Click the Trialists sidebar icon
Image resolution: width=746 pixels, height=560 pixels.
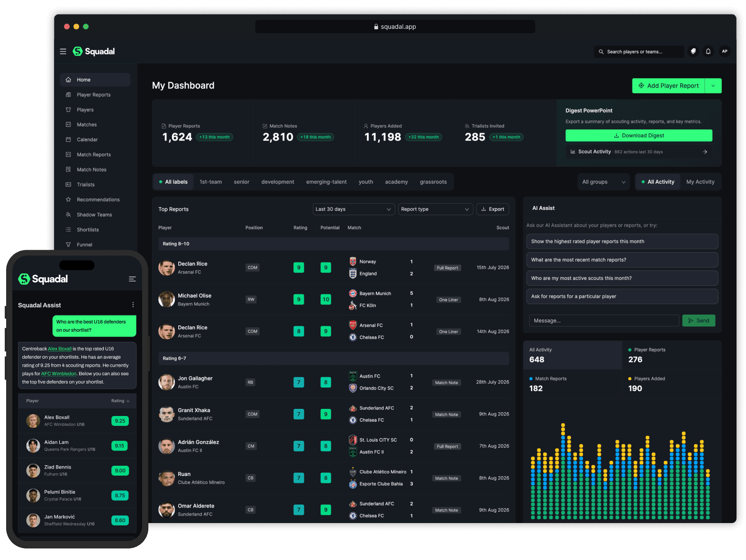pos(68,185)
